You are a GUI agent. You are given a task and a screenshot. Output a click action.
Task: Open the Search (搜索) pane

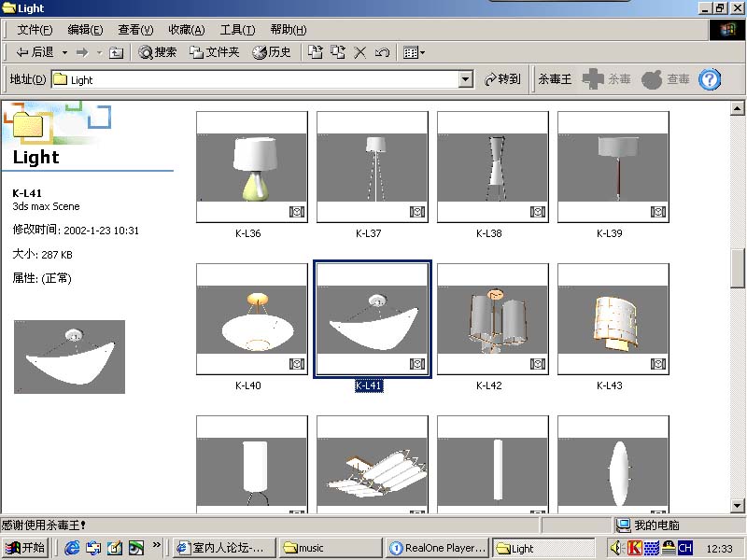click(x=157, y=53)
